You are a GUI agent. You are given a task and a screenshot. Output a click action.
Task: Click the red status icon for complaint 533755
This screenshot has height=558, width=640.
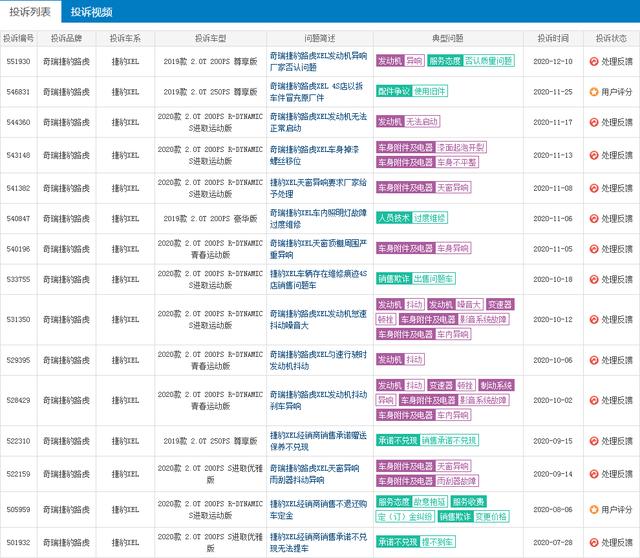594,280
